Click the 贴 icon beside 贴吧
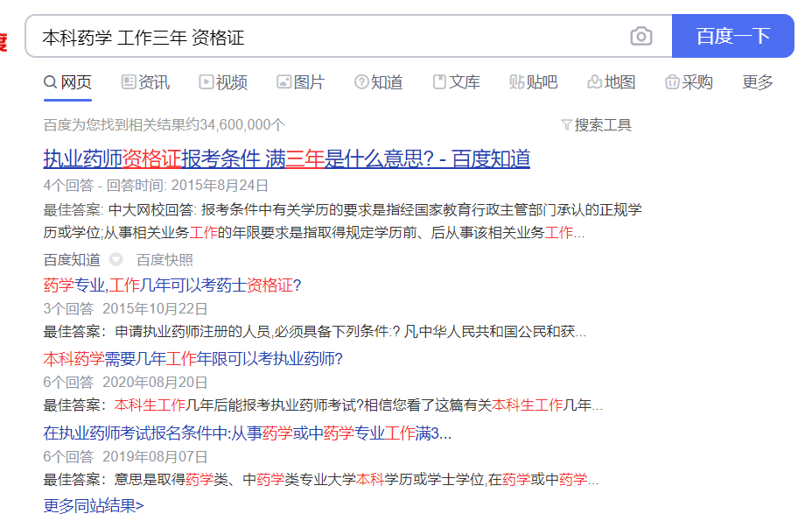812x528 pixels. coord(516,81)
